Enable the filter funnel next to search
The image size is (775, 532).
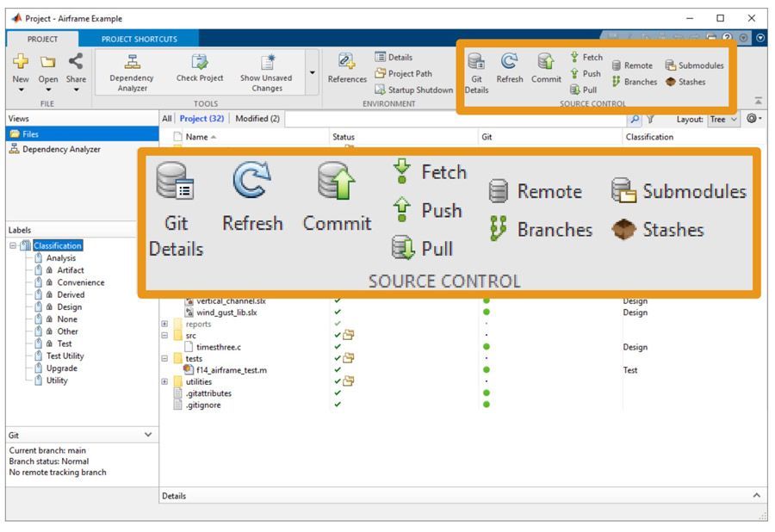[x=651, y=120]
